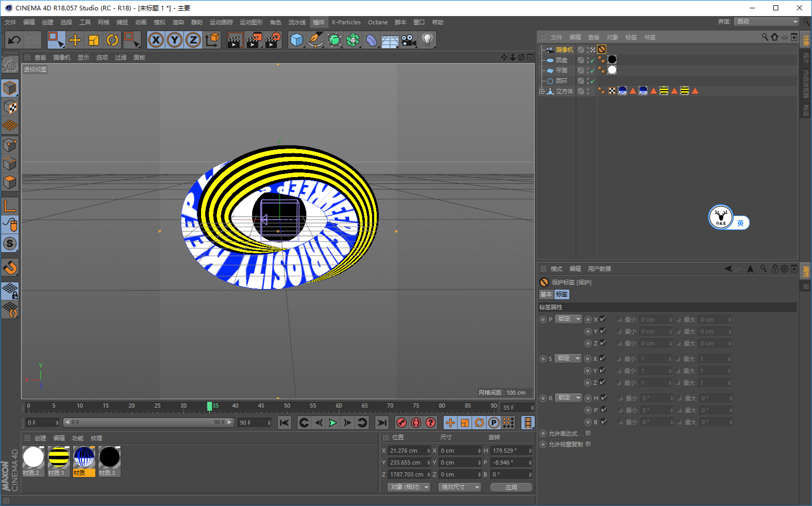Toggle Y axis lock

[175, 40]
